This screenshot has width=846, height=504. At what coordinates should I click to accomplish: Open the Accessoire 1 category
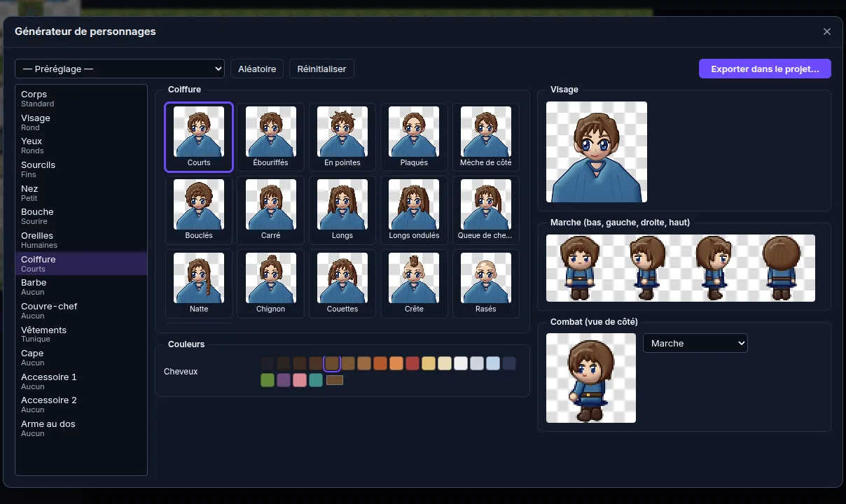pyautogui.click(x=81, y=381)
